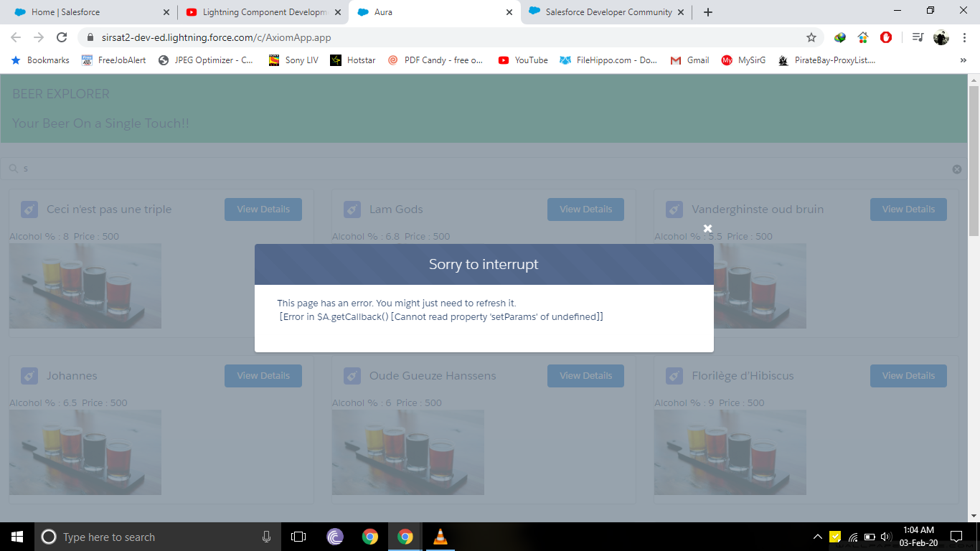
Task: Select the Aura tab
Action: (434, 12)
